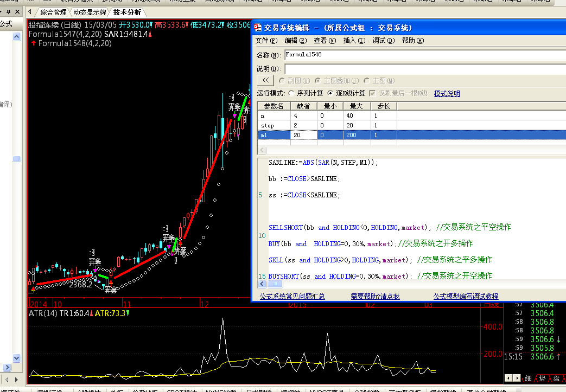Click the 参数名 column header
The image size is (566, 392).
[x=274, y=106]
